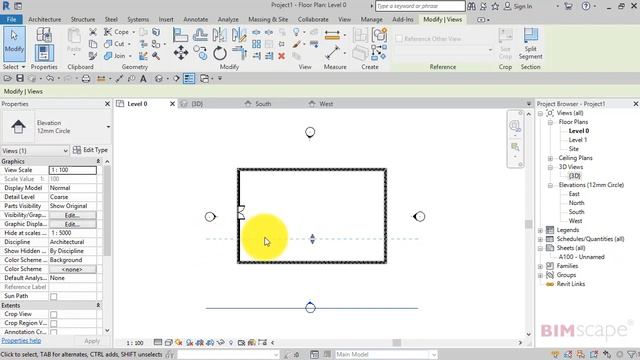Select the North elevation in Project Browser

[x=576, y=203]
